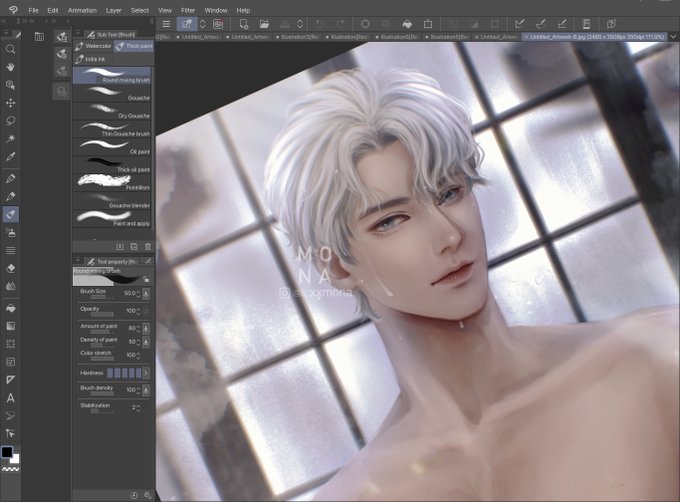The image size is (680, 502).
Task: Select the Blend tool
Action: coord(10,286)
